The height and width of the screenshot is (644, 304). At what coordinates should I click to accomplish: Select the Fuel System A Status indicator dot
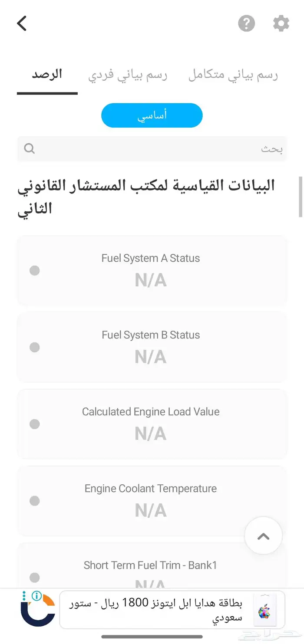pyautogui.click(x=34, y=270)
